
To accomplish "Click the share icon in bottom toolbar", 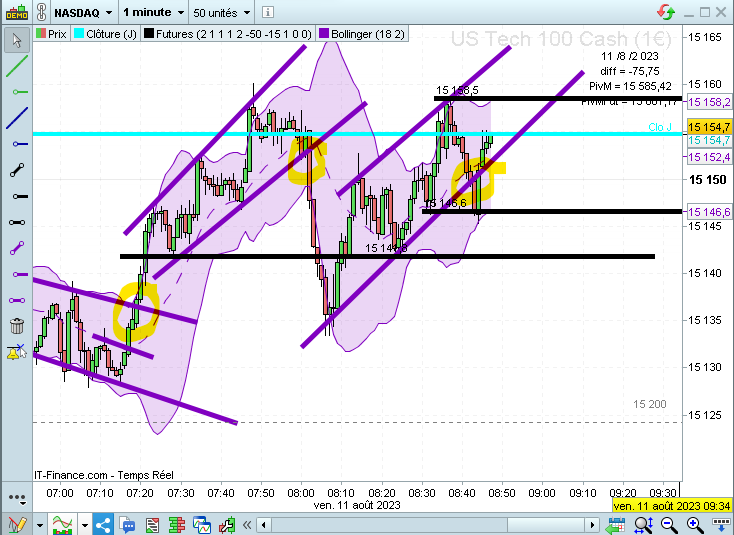I will [x=103, y=524].
